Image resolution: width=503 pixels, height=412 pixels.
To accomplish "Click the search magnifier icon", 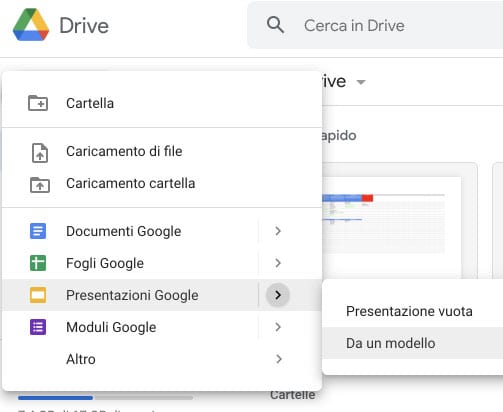I will pos(275,25).
